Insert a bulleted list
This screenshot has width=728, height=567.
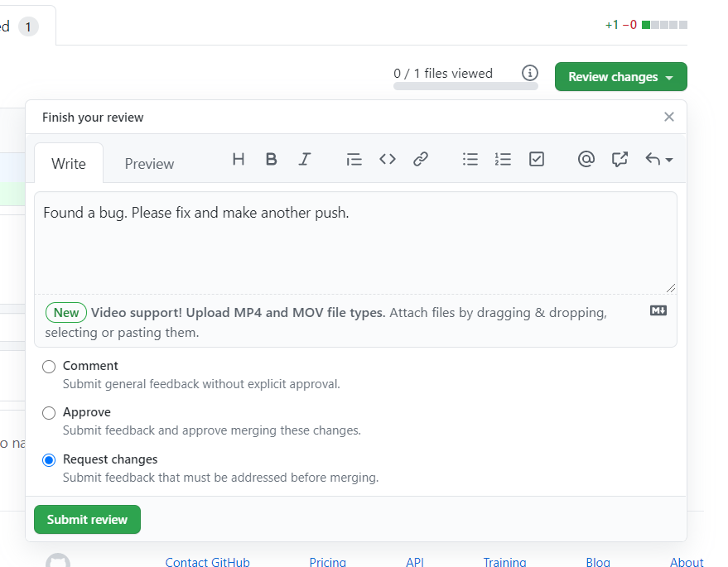(x=470, y=160)
